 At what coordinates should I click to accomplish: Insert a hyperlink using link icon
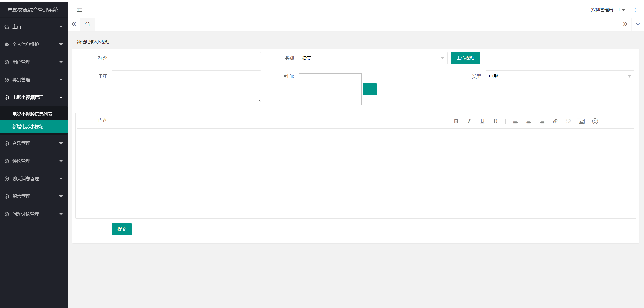[x=555, y=121]
